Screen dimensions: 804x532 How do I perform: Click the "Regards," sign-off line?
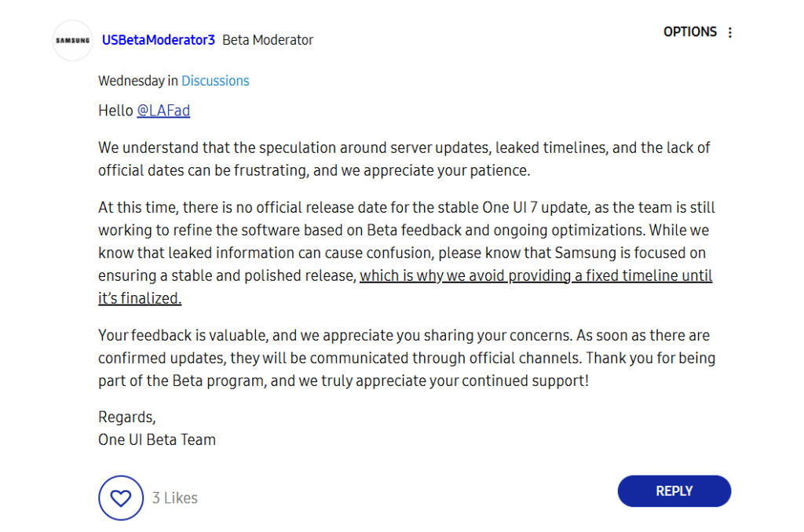coord(126,417)
